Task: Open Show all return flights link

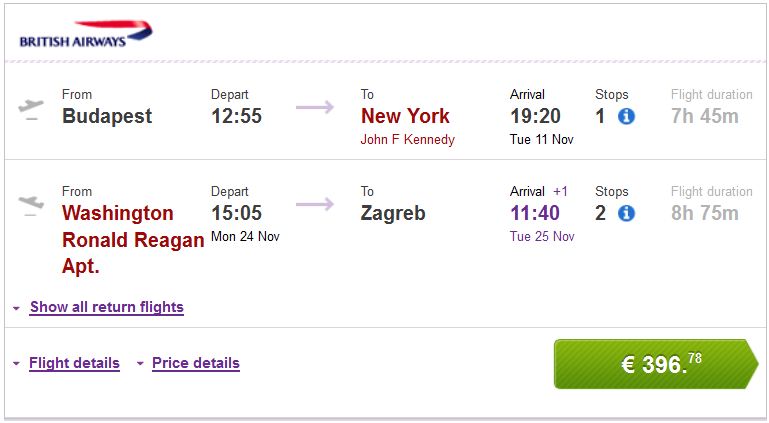Action: 106,307
